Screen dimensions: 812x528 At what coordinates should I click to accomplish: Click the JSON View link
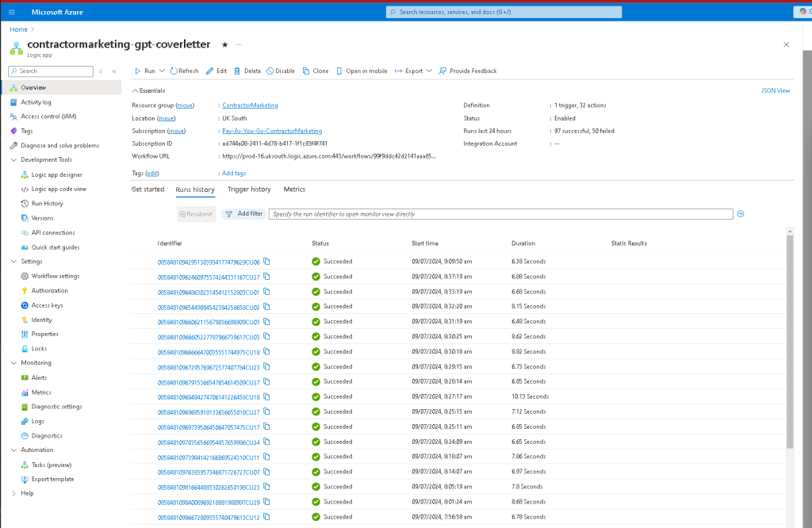tap(776, 90)
